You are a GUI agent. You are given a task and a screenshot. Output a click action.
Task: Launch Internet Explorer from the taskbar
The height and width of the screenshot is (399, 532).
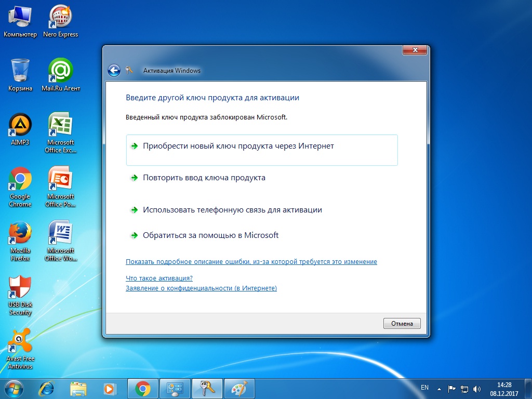click(x=46, y=389)
